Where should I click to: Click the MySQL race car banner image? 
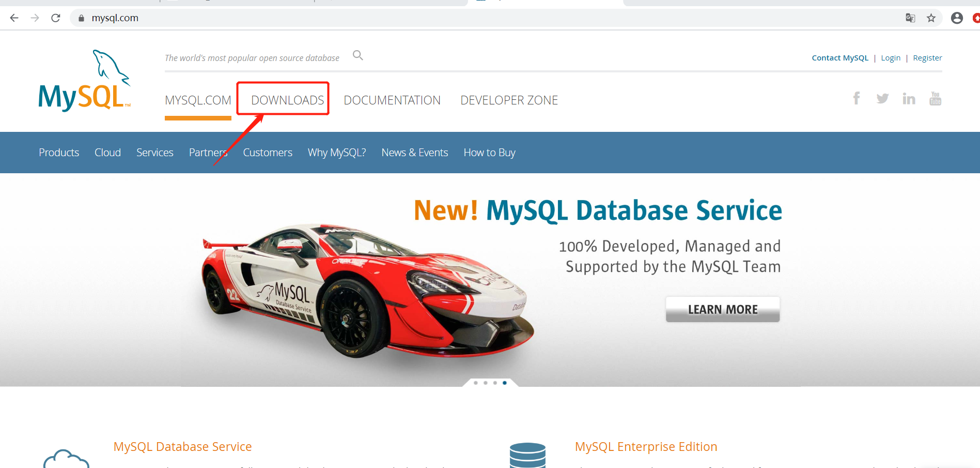(368, 291)
